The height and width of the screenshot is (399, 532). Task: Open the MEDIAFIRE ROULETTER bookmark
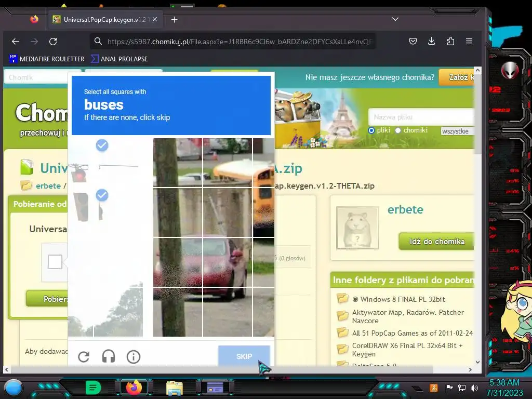point(46,59)
